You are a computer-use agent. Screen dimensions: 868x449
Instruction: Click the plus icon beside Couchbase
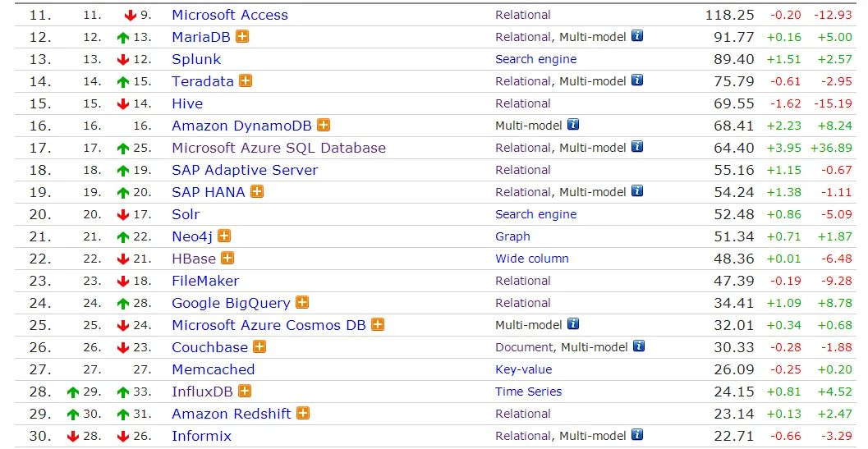pyautogui.click(x=259, y=346)
